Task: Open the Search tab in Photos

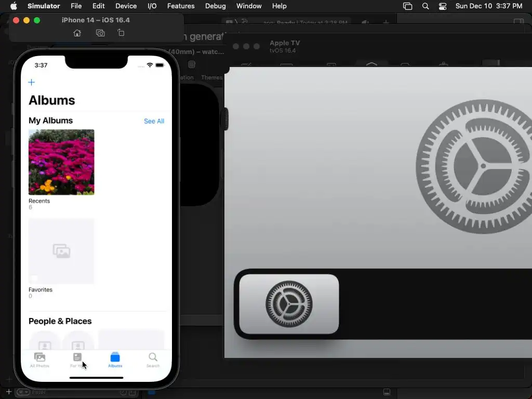Action: pyautogui.click(x=153, y=360)
